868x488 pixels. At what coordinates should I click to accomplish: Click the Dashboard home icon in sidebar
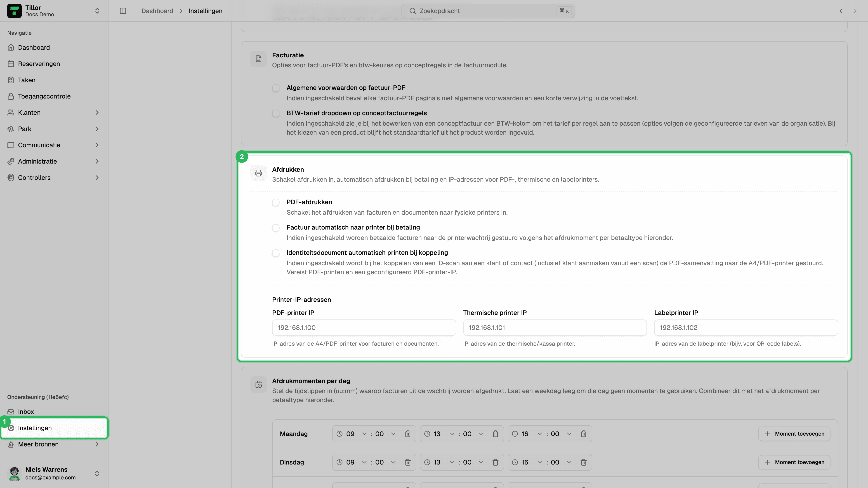pyautogui.click(x=11, y=47)
